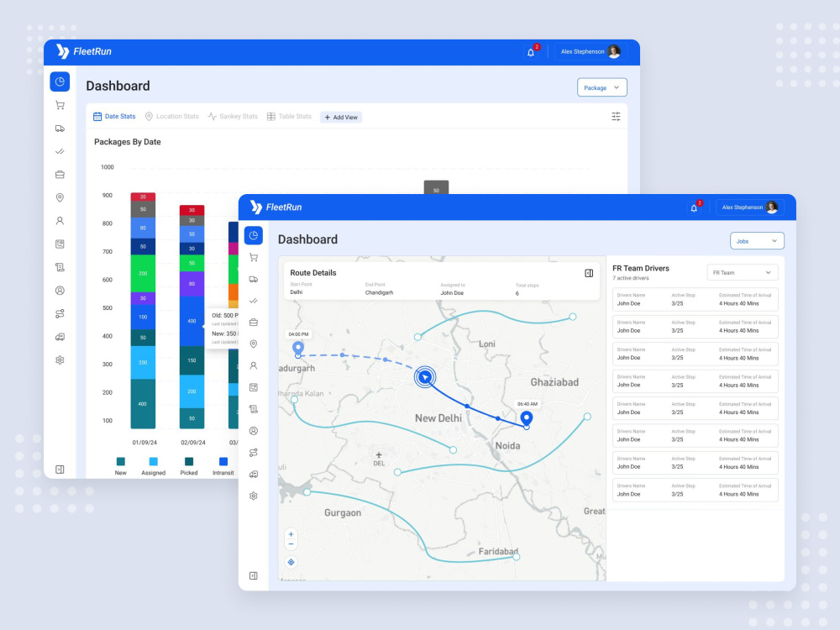Screen dimensions: 840x630
Task: Click the FleetRun logo in front window
Action: tap(276, 207)
